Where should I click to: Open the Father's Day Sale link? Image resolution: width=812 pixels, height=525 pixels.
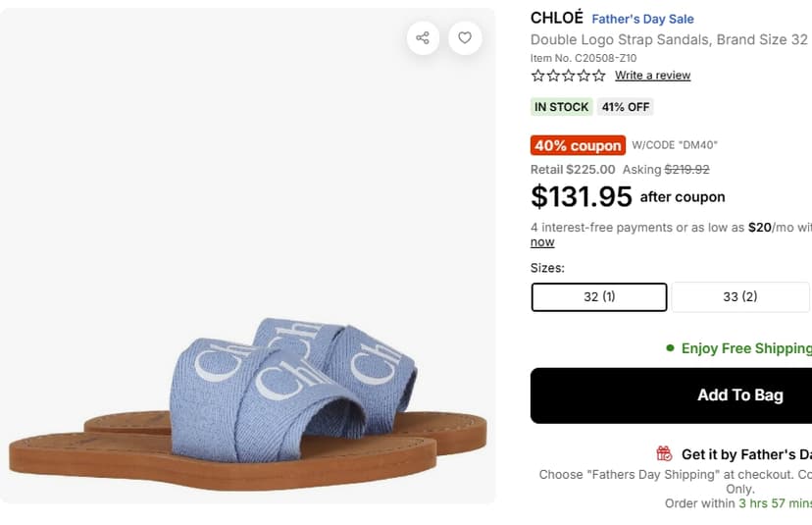coord(642,20)
